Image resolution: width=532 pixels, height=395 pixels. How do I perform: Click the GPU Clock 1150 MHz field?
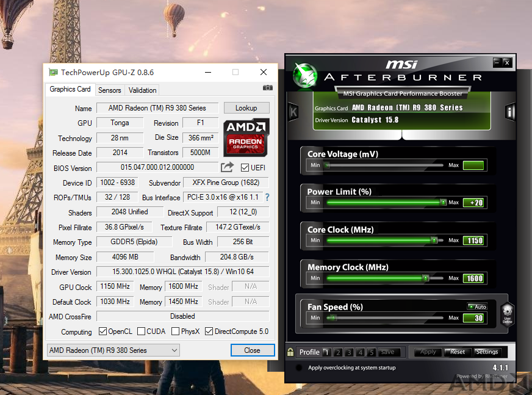point(115,286)
